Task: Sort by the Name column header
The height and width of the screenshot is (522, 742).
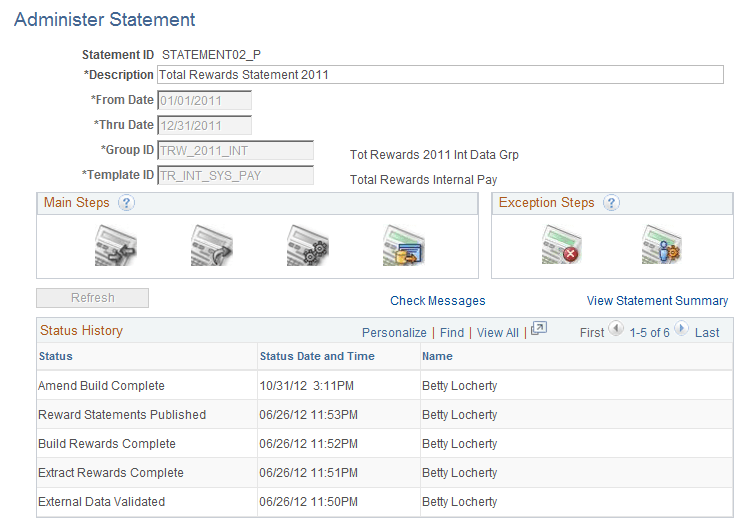Action: pyautogui.click(x=437, y=356)
